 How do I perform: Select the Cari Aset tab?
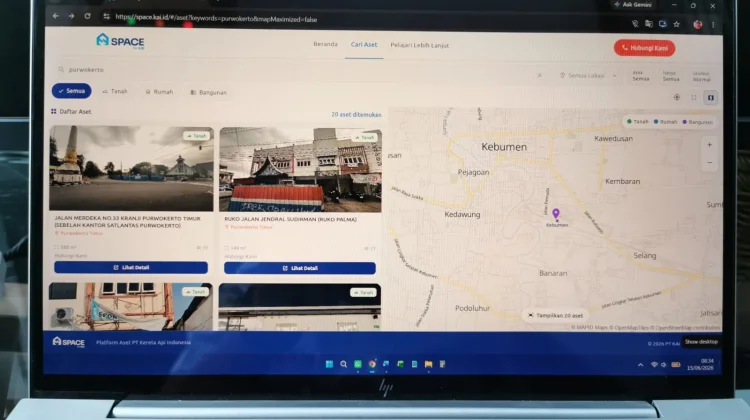364,44
